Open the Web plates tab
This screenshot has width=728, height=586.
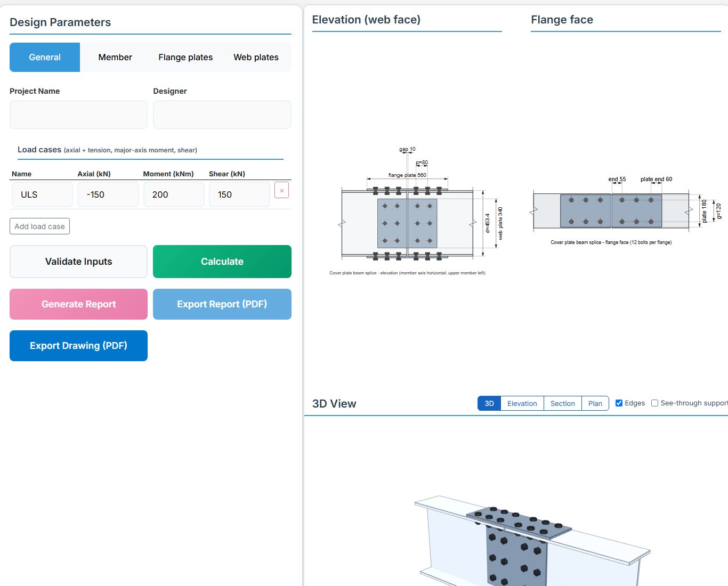[256, 57]
